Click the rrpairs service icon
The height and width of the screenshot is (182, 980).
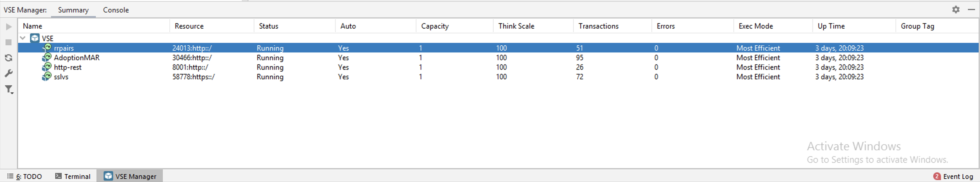click(x=46, y=48)
